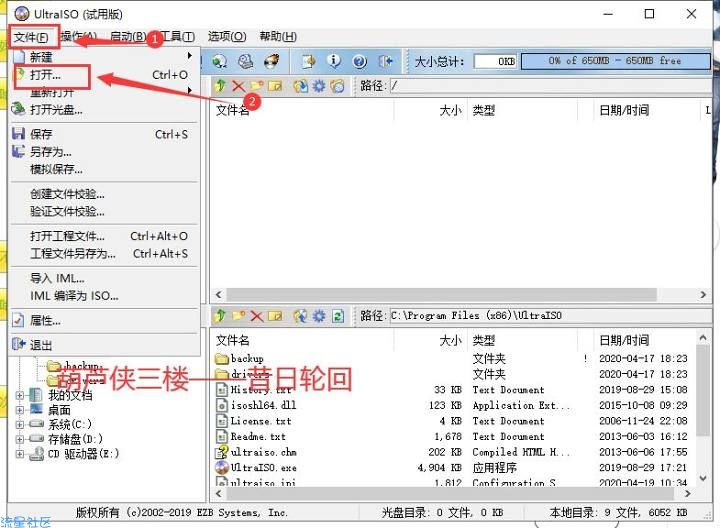Viewport: 720px width, 528px height.
Task: Click the UltraISO app icon in title bar
Action: coord(22,14)
